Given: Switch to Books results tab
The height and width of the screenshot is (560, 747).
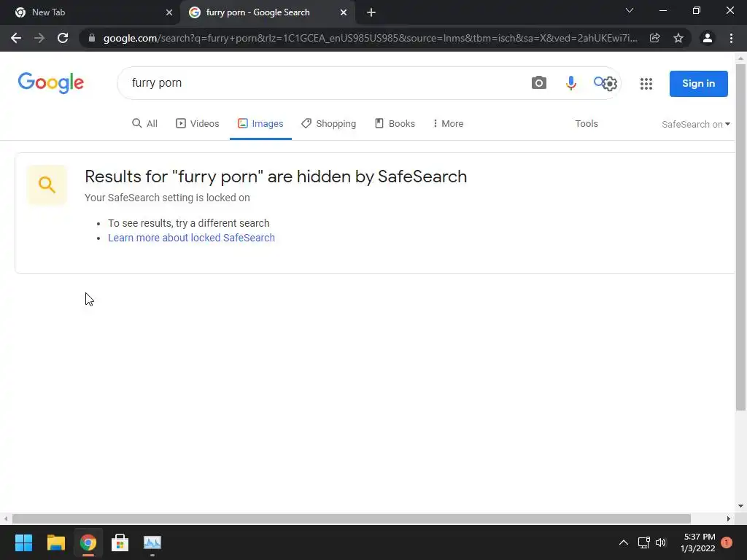Looking at the screenshot, I should point(395,124).
